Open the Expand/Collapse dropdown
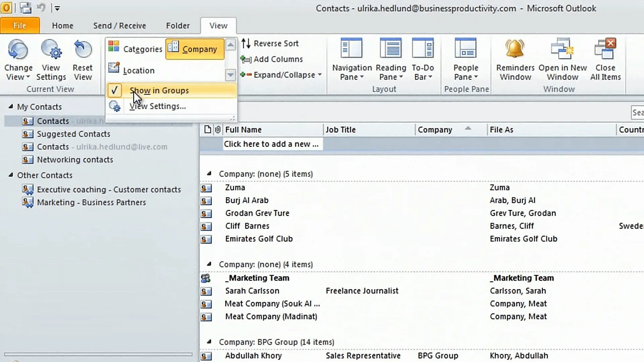Screen dimensions: 644x362 pyautogui.click(x=281, y=75)
